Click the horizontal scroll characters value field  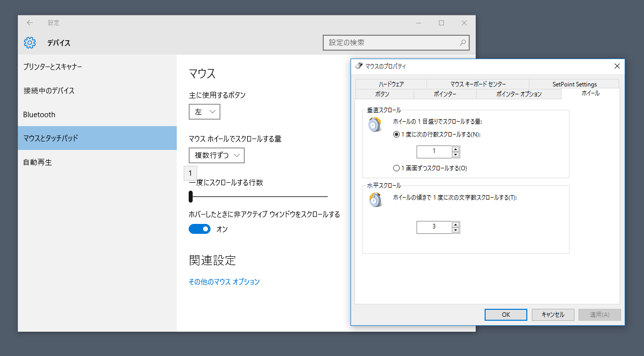434,227
